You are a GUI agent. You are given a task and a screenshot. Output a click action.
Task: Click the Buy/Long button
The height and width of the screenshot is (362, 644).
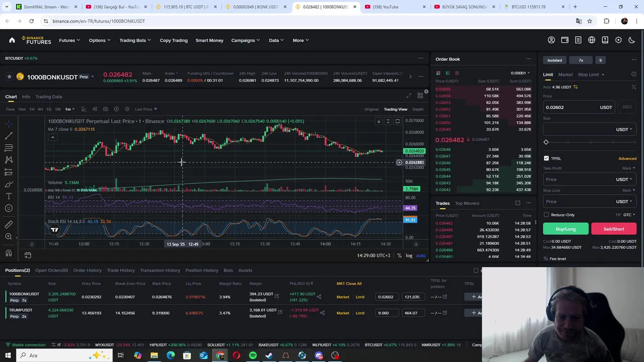tap(566, 229)
